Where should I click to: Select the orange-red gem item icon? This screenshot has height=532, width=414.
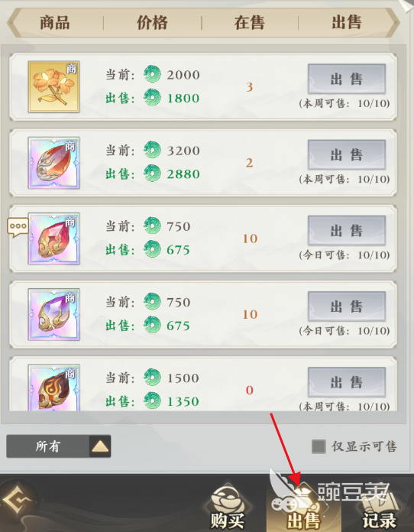(x=54, y=163)
